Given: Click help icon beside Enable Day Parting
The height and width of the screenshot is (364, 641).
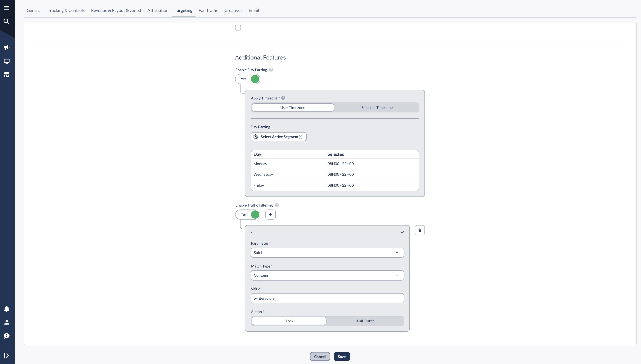Looking at the screenshot, I should pyautogui.click(x=271, y=70).
